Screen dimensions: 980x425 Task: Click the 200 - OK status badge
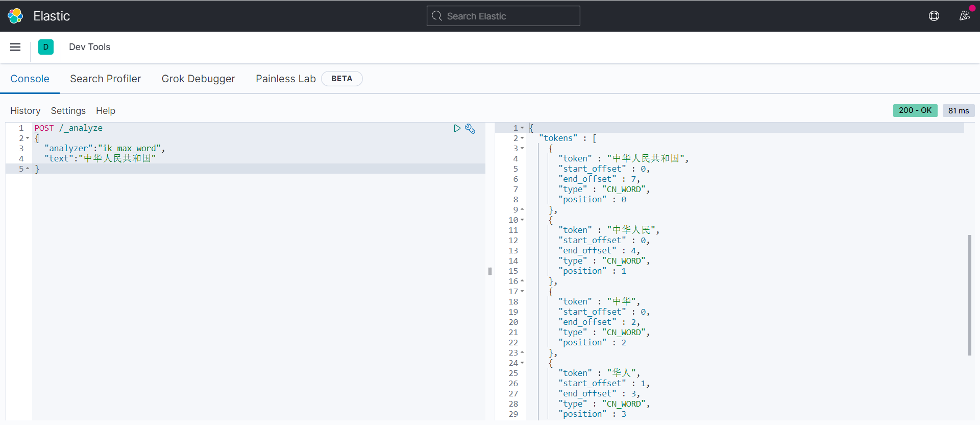915,110
